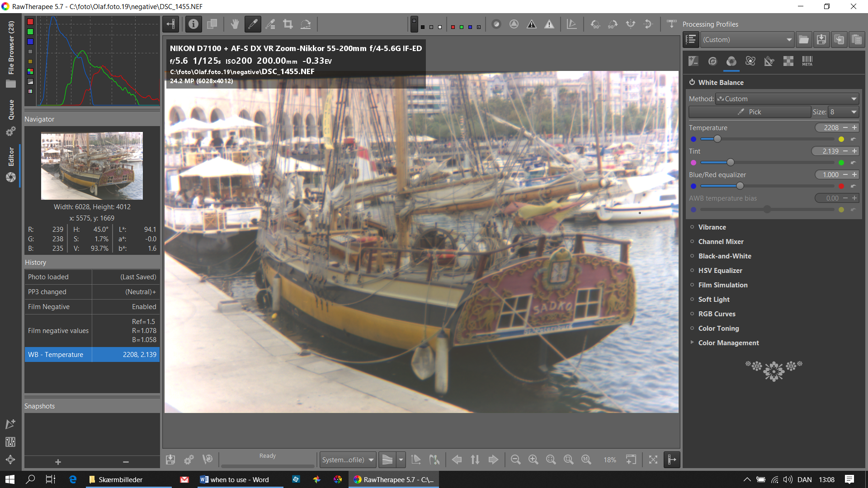The image size is (868, 488).
Task: Click the image info 'i' icon
Action: tap(193, 24)
